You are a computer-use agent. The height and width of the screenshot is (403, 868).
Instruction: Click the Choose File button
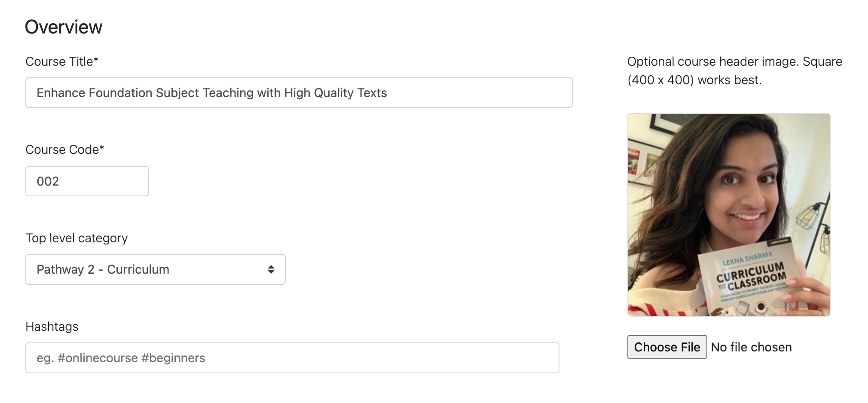click(x=667, y=347)
